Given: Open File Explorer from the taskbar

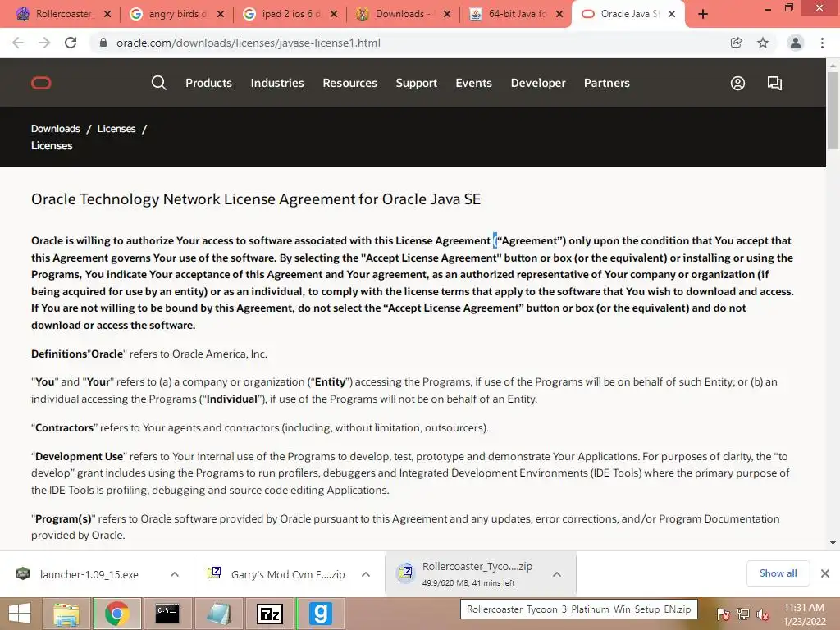Looking at the screenshot, I should (x=66, y=614).
